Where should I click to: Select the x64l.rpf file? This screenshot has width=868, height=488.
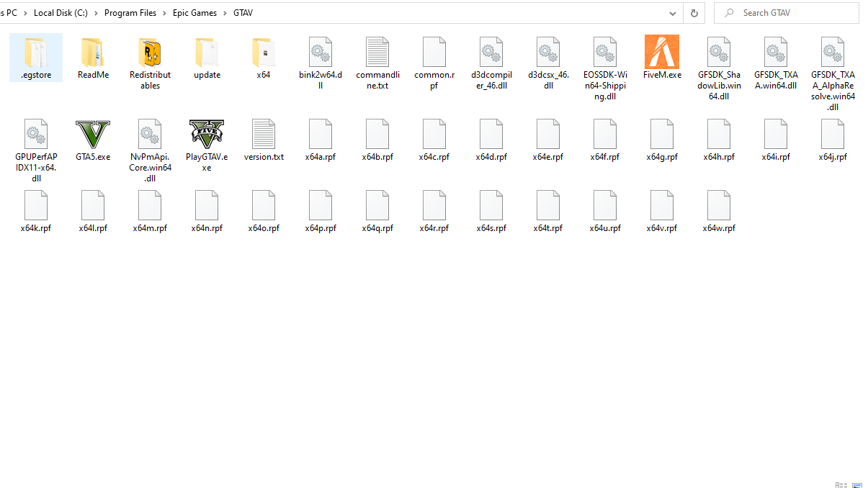(x=93, y=211)
